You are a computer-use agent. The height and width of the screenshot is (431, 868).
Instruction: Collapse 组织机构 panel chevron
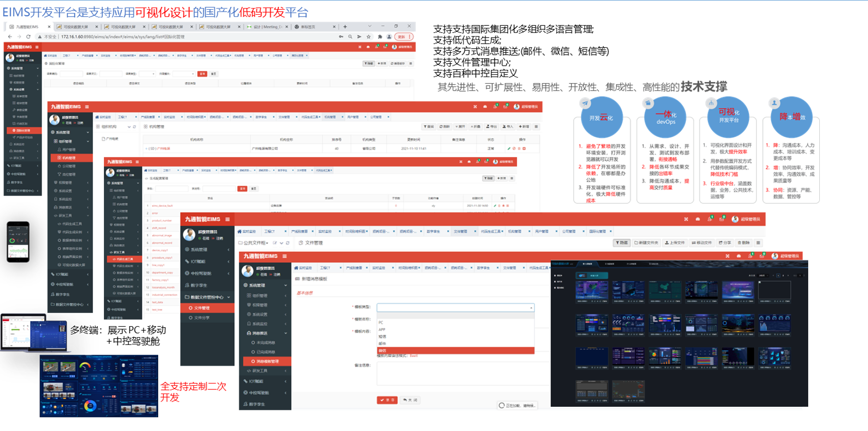129,127
